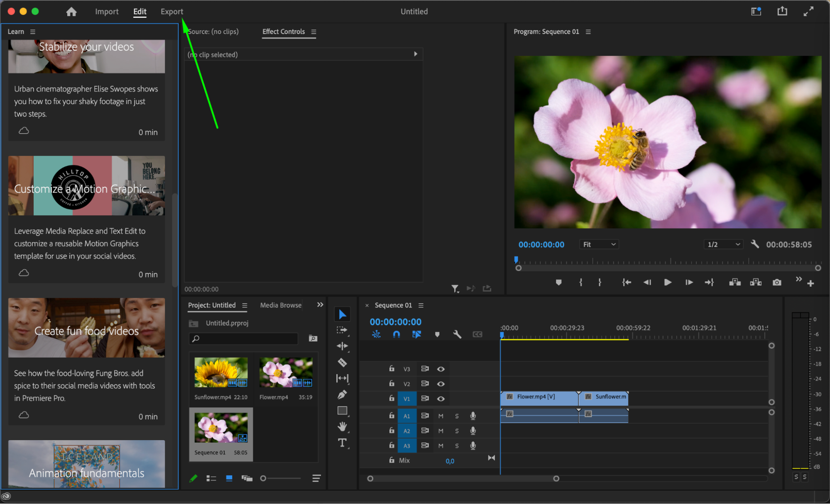Click the Add Marker icon in timeline
The image size is (830, 504).
(437, 334)
